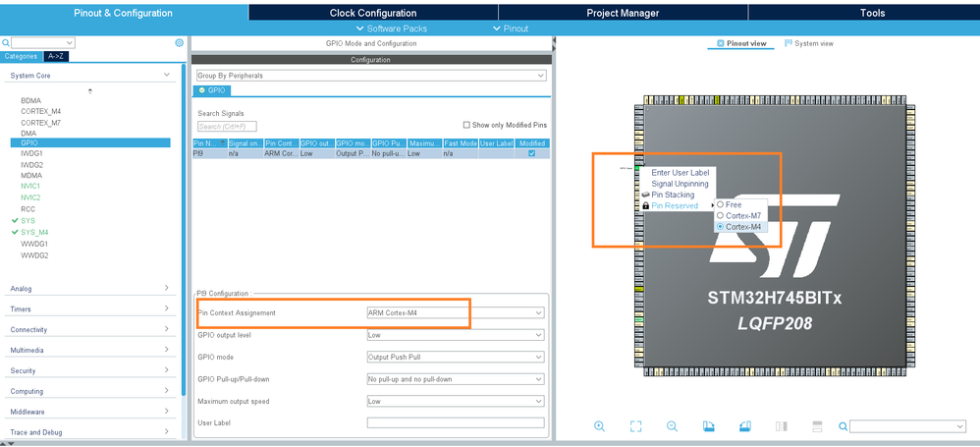Open GPIO output level dropdown
Viewport: 980px width, 447px height.
[456, 335]
